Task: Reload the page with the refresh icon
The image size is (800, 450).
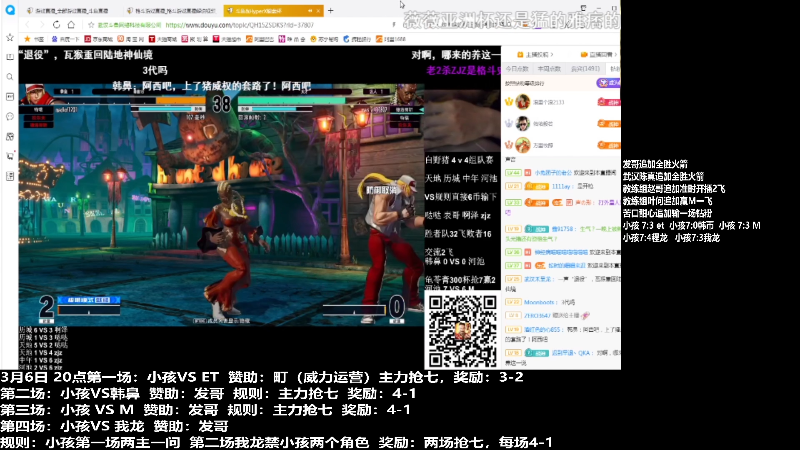Action: point(56,24)
